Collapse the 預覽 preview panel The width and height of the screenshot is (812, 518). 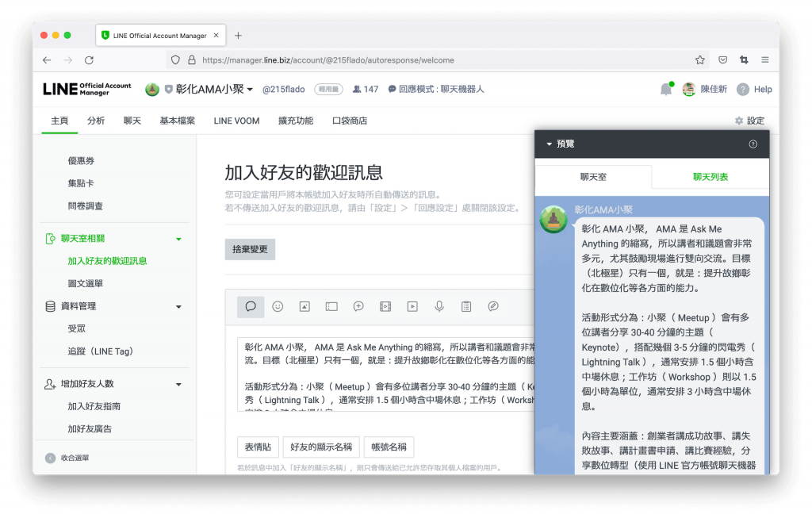[x=550, y=144]
